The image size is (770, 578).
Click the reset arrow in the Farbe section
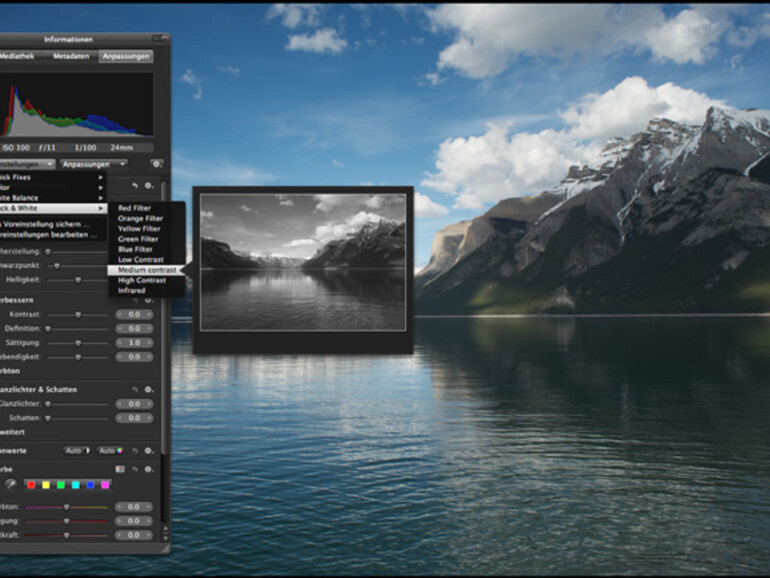(x=135, y=468)
